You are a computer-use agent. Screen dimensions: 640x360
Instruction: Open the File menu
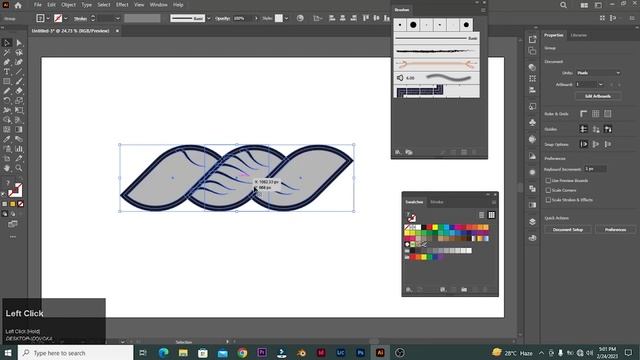pos(38,5)
